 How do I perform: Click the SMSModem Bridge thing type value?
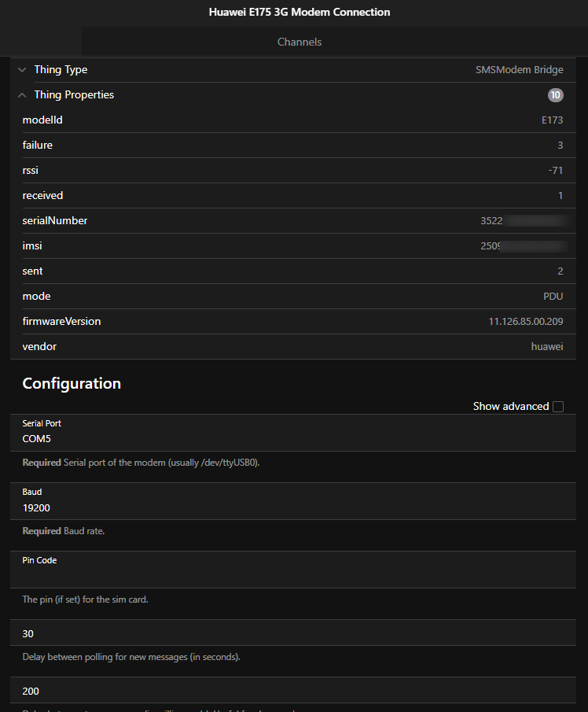[519, 70]
